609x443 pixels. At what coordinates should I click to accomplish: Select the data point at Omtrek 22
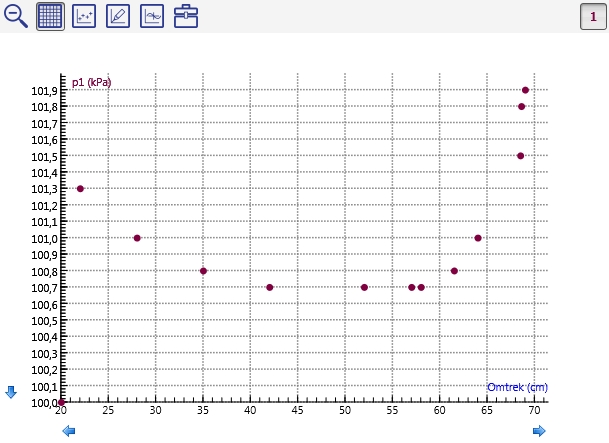(x=80, y=189)
